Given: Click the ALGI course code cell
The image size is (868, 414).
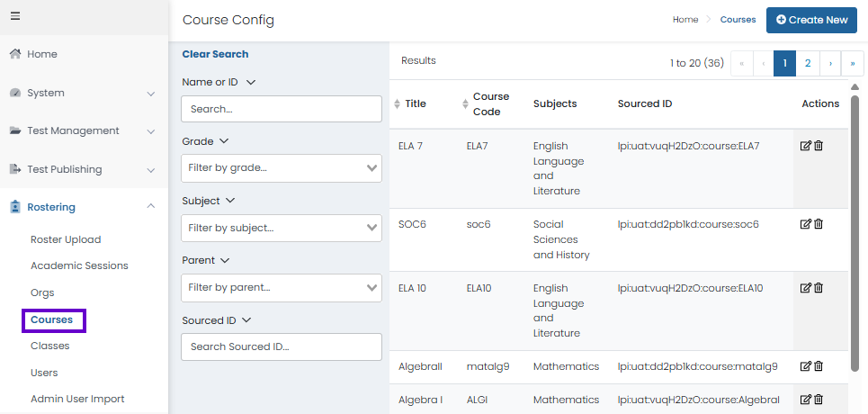Looking at the screenshot, I should (477, 399).
